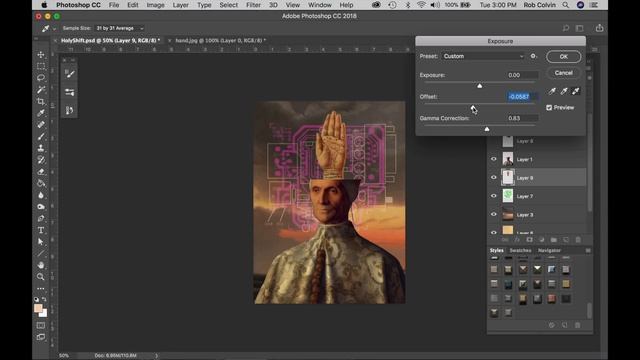Open the preset options gear menu
Screen dimensions: 640x360
tap(533, 56)
